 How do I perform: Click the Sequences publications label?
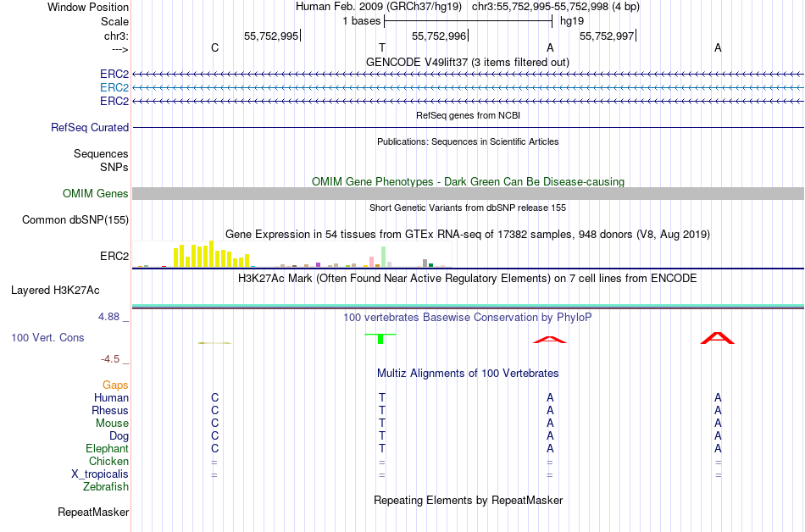coord(101,153)
